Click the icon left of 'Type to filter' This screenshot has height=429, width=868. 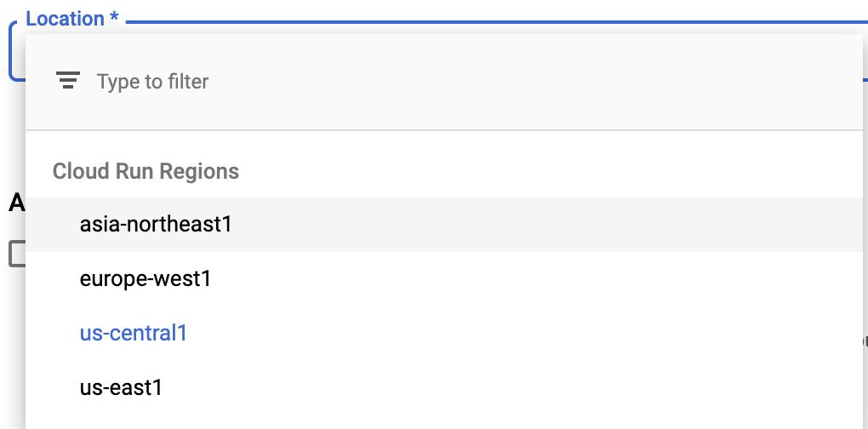click(67, 82)
